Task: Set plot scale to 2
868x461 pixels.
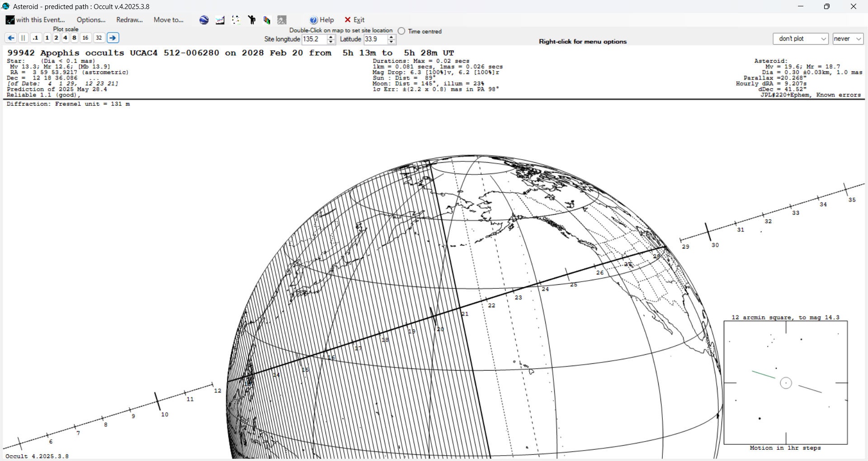Action: point(56,38)
